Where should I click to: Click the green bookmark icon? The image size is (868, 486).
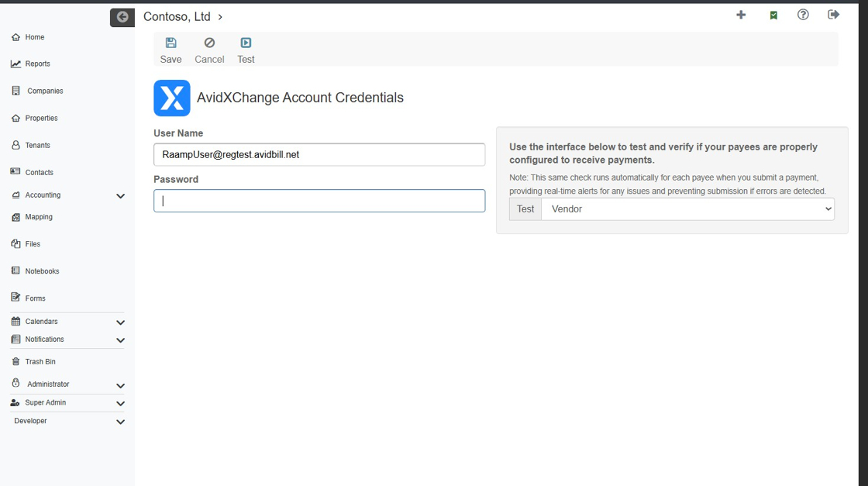(x=773, y=16)
